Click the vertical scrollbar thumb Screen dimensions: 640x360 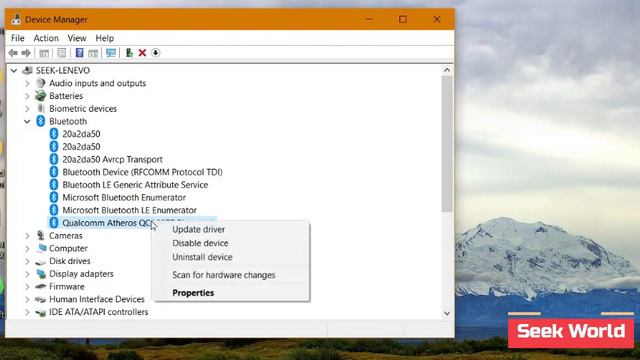coord(447,144)
